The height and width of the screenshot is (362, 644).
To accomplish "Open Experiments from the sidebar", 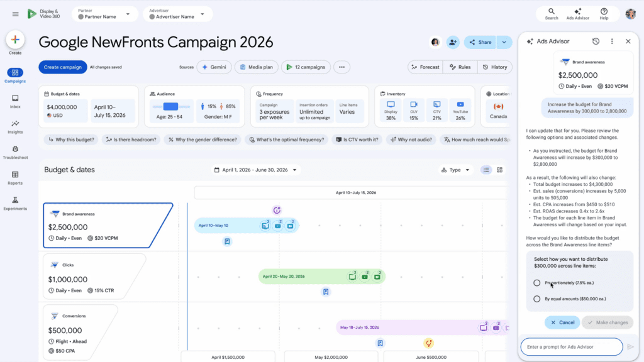I will pos(15,201).
